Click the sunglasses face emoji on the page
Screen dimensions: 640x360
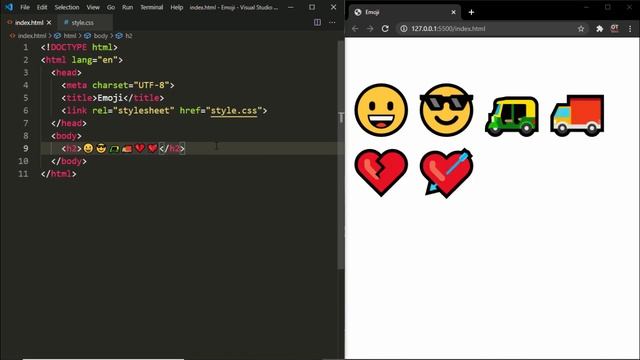(x=446, y=110)
